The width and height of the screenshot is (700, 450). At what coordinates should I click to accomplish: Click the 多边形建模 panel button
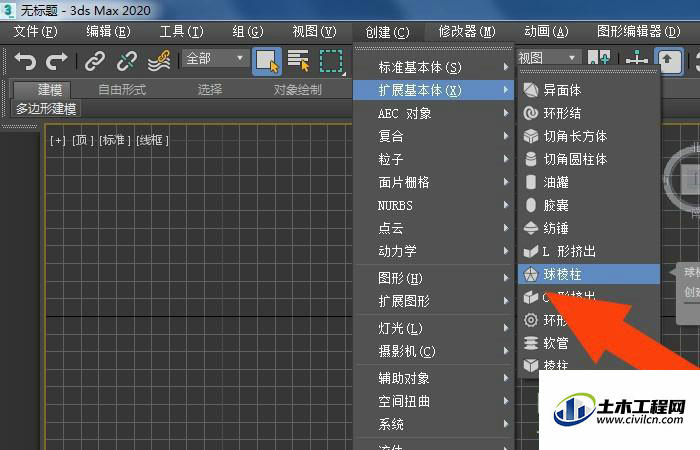pos(46,108)
